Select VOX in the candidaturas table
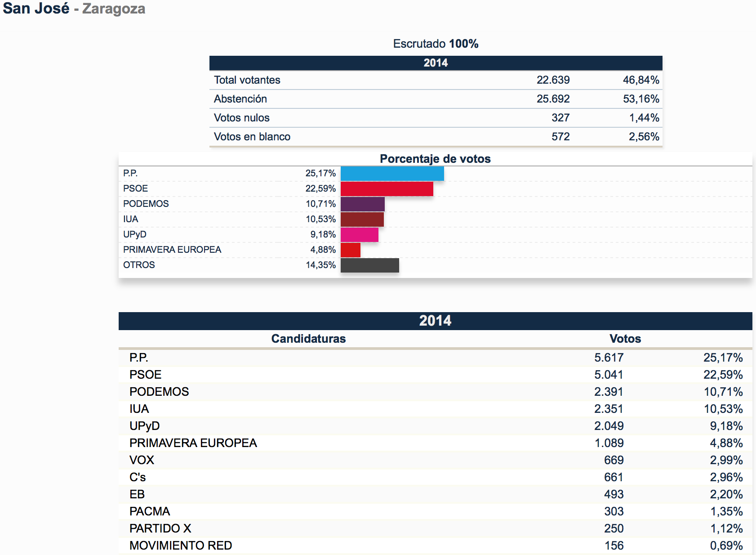756x555 pixels. point(142,460)
